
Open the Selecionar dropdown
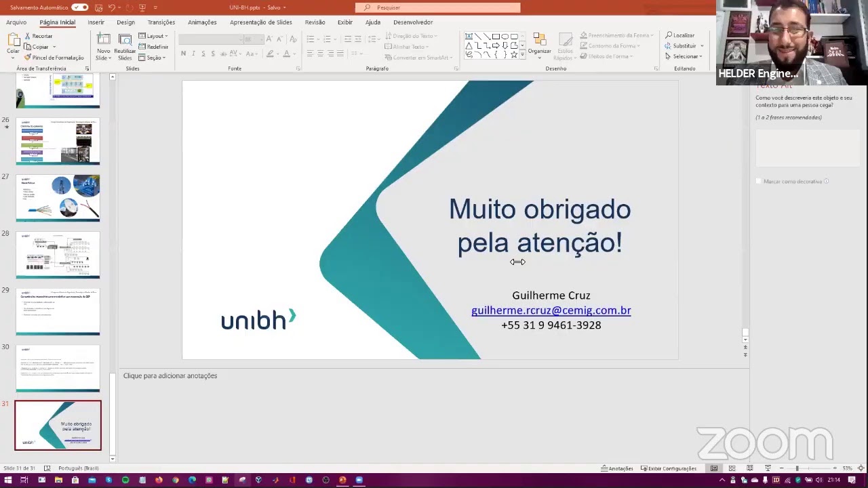[684, 56]
